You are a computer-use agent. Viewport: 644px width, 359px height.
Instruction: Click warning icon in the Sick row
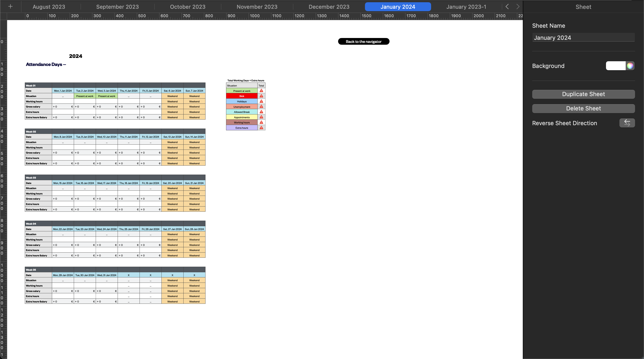pyautogui.click(x=261, y=96)
